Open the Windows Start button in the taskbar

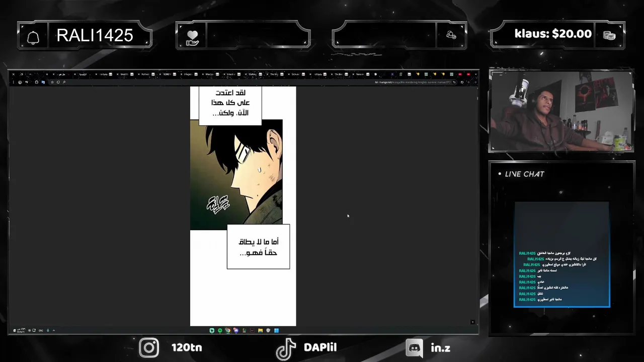click(x=276, y=330)
